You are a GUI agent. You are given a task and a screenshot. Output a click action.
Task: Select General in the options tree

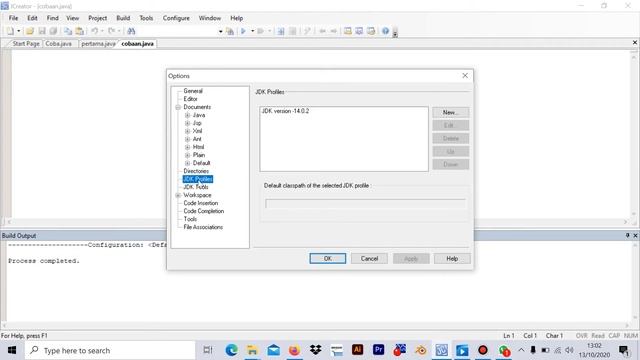(x=193, y=91)
